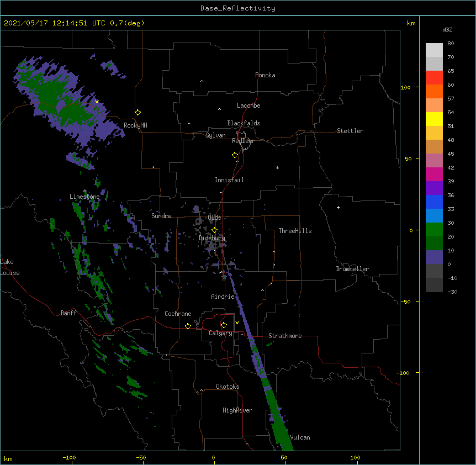Select the violet 36-39 dBZ legend swatch
Screen dimensions: 476x465
(434, 188)
